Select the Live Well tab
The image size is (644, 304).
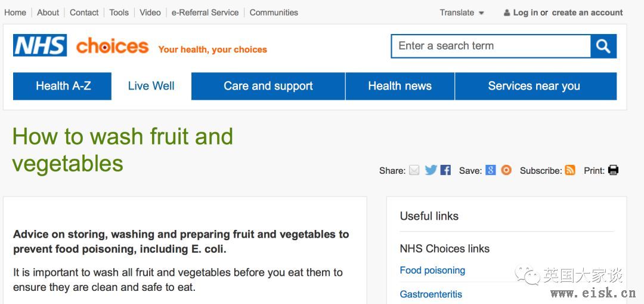[x=151, y=86]
